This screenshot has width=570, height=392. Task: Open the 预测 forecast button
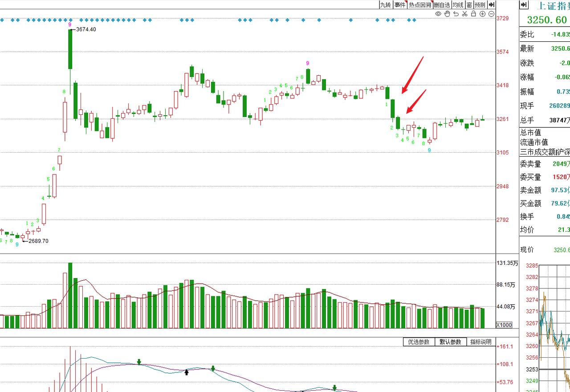480,5
